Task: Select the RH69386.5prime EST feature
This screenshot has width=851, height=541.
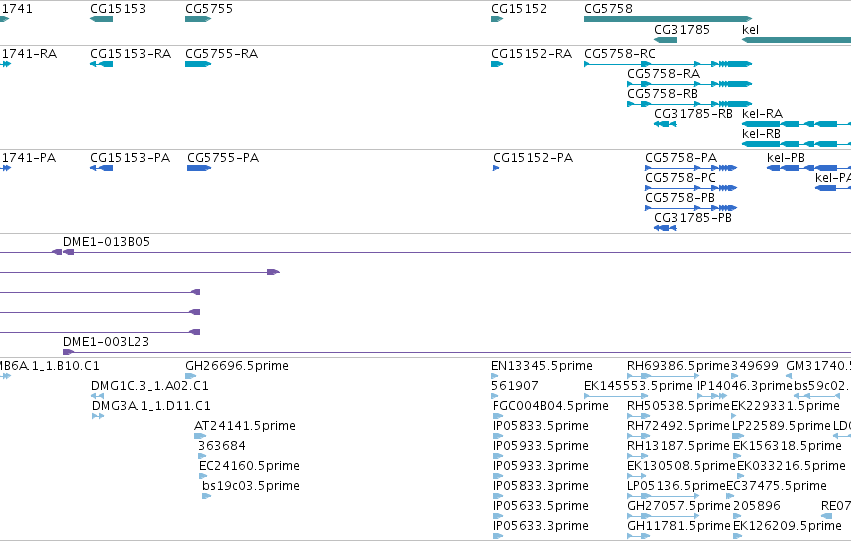Action: [663, 375]
